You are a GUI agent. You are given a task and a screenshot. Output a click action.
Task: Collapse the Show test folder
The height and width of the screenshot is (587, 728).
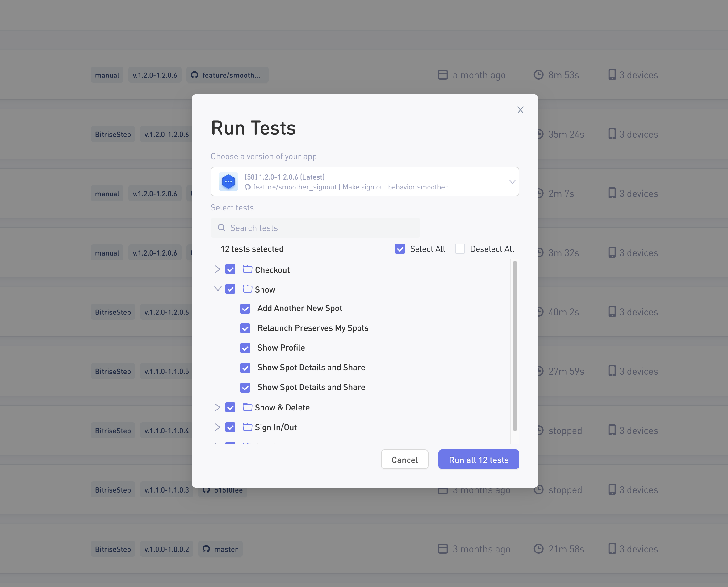click(x=218, y=289)
